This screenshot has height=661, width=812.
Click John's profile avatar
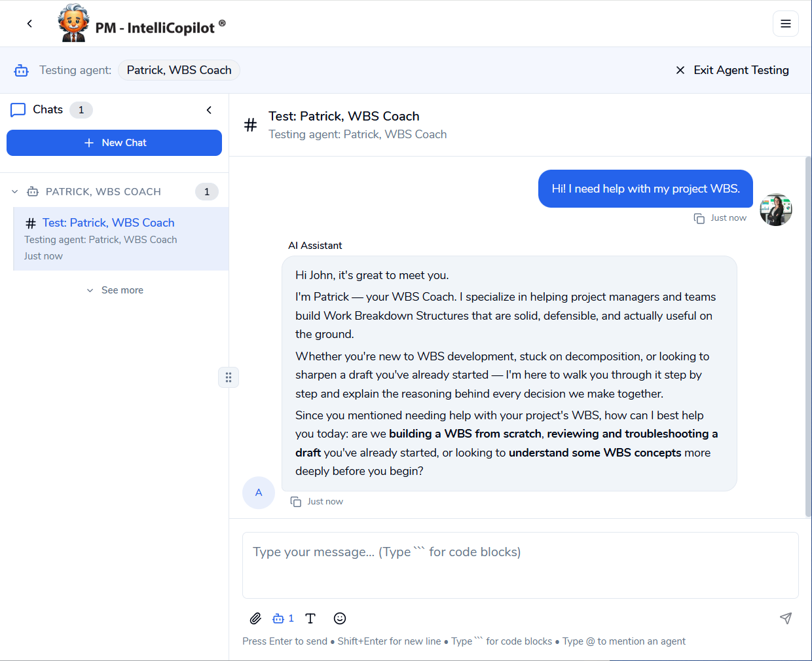[775, 209]
